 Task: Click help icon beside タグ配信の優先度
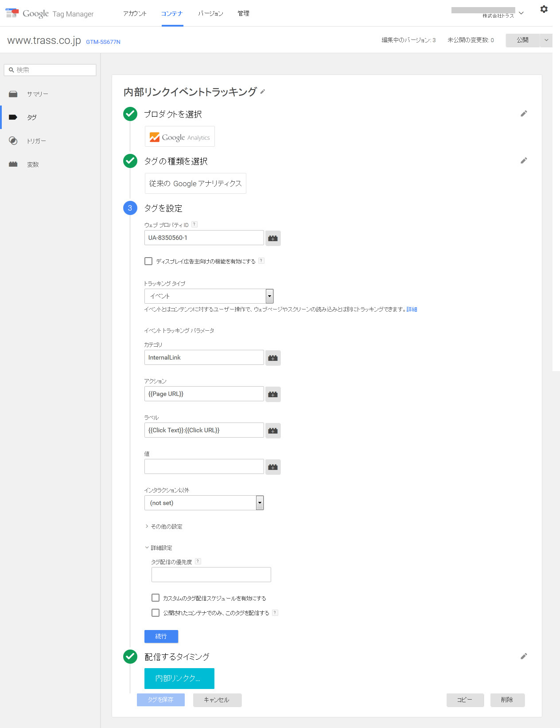click(198, 561)
